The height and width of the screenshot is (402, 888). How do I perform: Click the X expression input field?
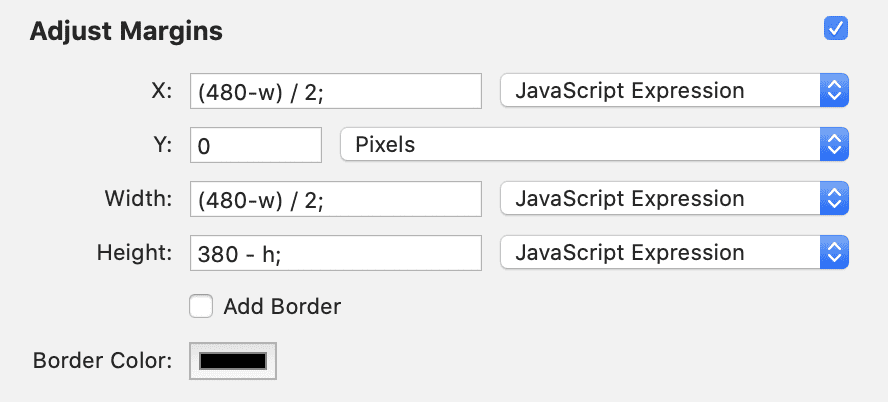pos(335,91)
